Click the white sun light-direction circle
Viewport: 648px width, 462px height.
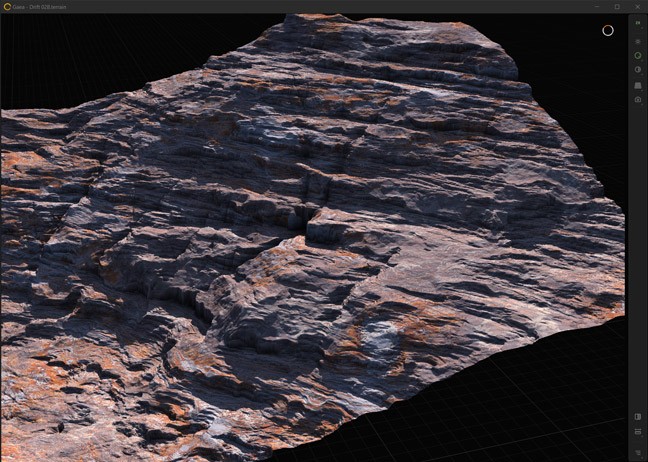[x=607, y=30]
